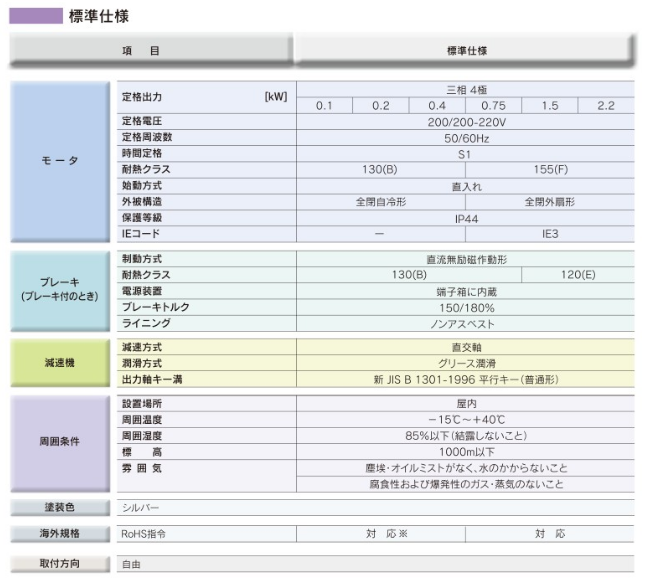
Task: Click the 150/180% brake torque value
Action: click(x=465, y=308)
